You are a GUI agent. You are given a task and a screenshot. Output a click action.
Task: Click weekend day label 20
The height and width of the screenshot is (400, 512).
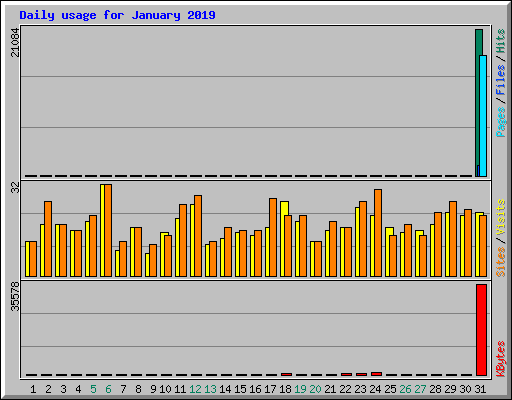pos(315,389)
